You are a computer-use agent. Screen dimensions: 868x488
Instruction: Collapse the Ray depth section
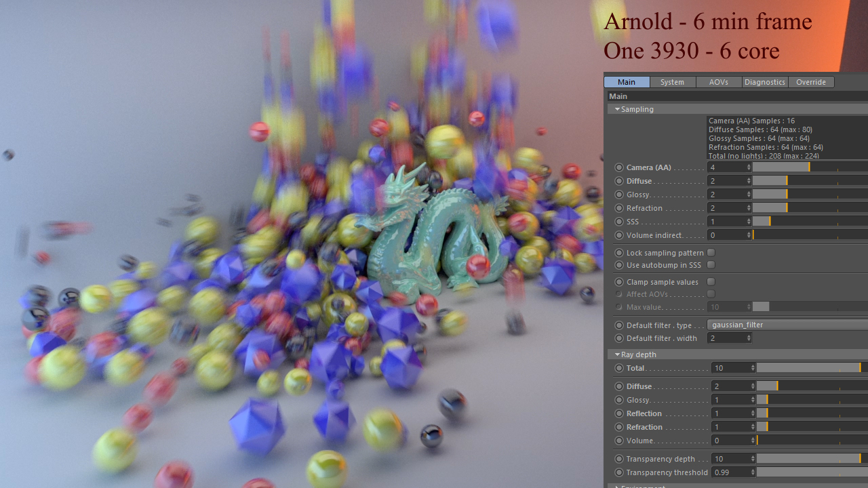point(618,354)
